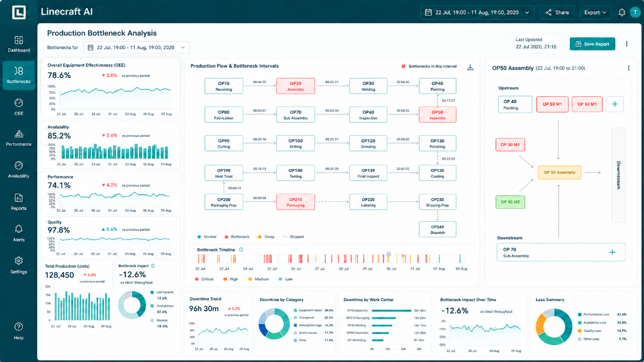Select the OP30 Welding node
The image size is (644, 362).
pyautogui.click(x=368, y=86)
